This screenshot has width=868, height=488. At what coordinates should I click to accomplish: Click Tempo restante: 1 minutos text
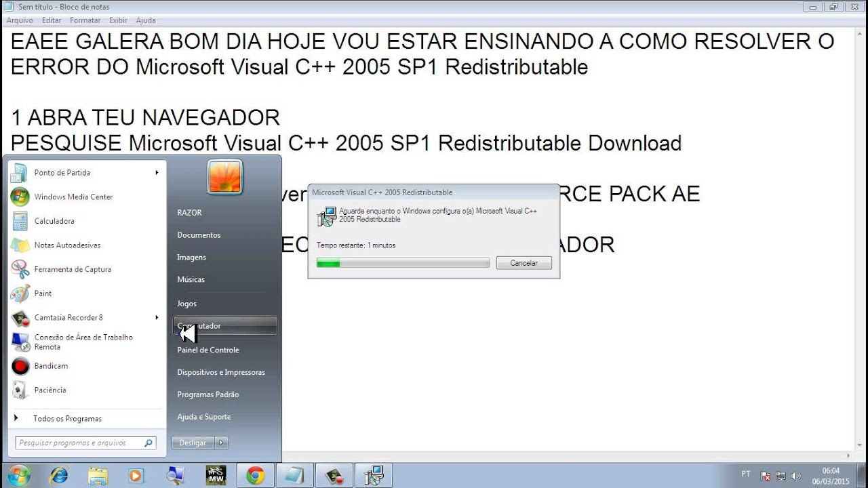click(x=356, y=245)
